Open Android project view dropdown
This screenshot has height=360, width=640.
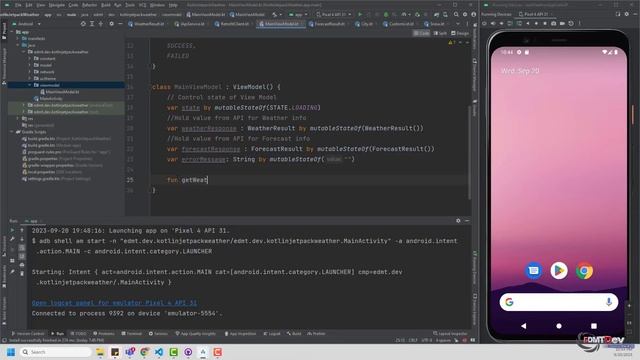27,24
